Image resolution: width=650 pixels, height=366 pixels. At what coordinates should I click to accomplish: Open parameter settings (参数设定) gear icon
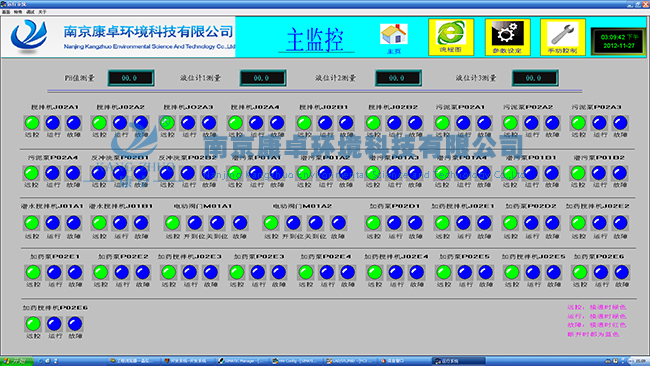(507, 37)
